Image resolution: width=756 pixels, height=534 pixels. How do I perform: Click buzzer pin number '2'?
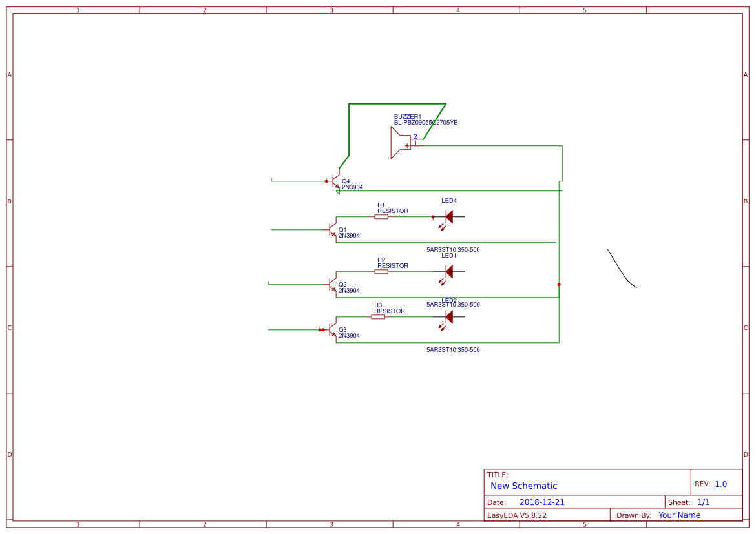click(415, 136)
